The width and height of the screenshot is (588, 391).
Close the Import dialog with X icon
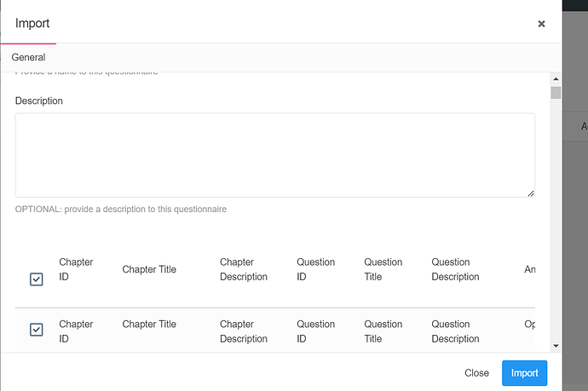[x=541, y=24]
